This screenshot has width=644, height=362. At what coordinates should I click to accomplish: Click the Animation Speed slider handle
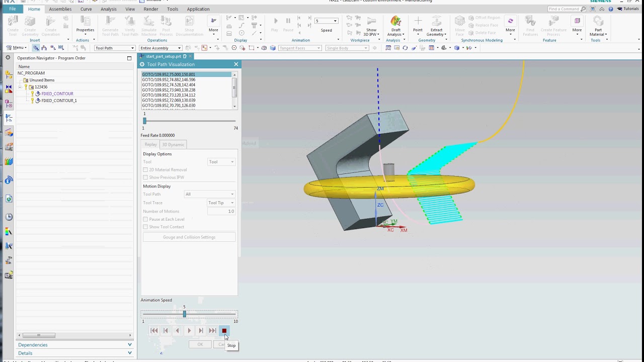pyautogui.click(x=184, y=314)
